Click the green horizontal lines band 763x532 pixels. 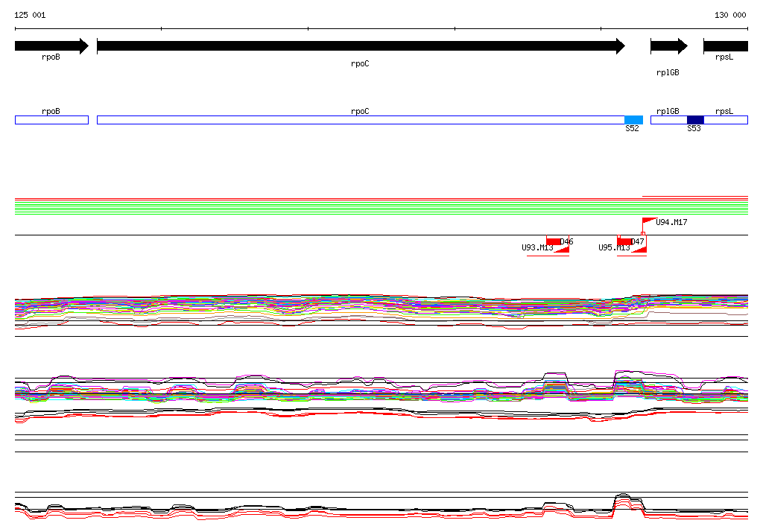[x=381, y=208]
